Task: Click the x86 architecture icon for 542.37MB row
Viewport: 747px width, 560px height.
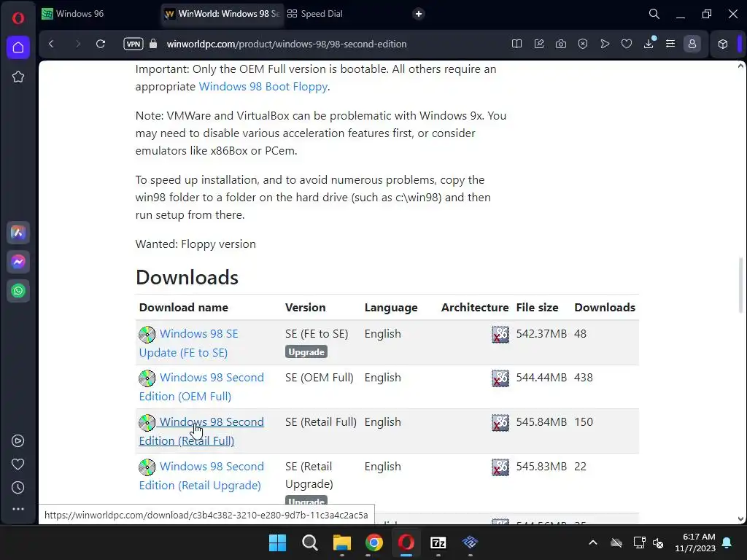Action: tap(500, 335)
